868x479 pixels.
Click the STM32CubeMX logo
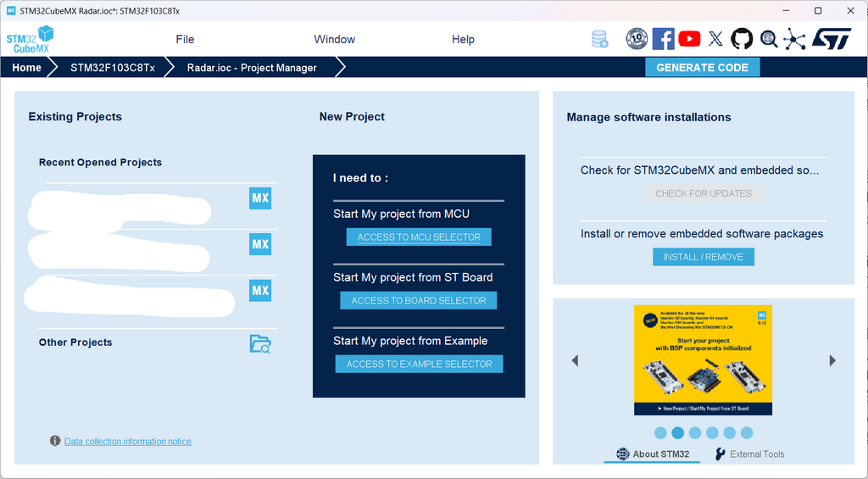[30, 39]
